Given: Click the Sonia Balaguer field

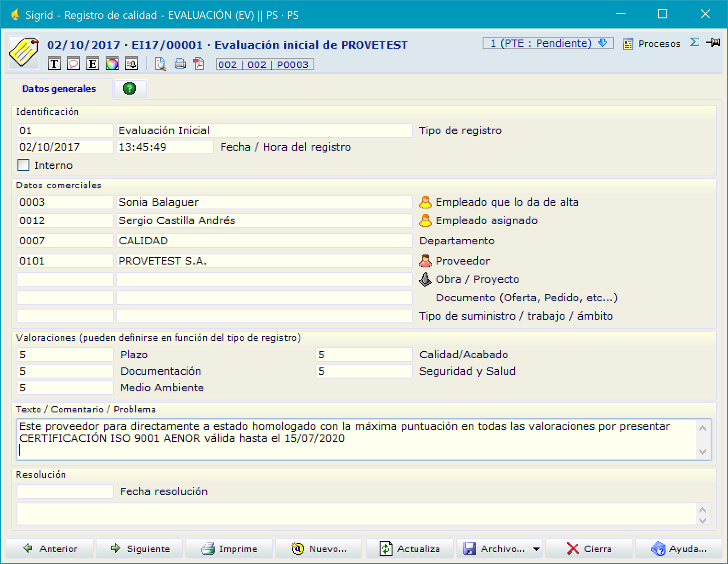Looking at the screenshot, I should click(264, 202).
